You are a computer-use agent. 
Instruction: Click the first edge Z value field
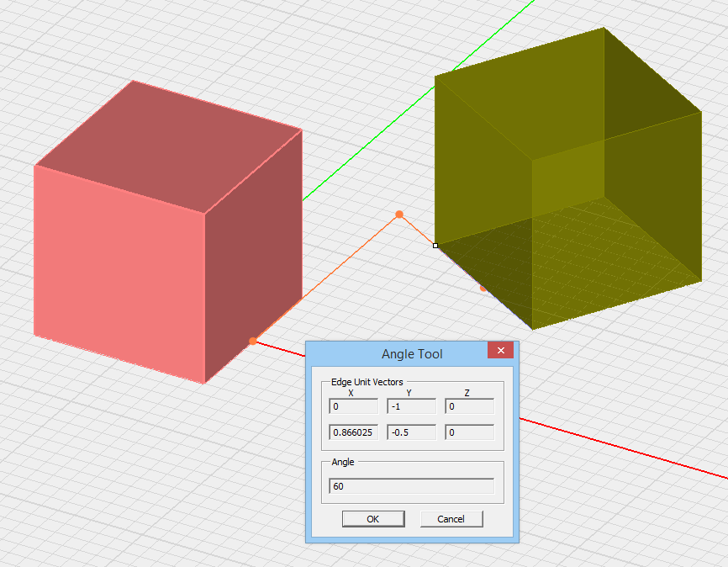point(469,407)
